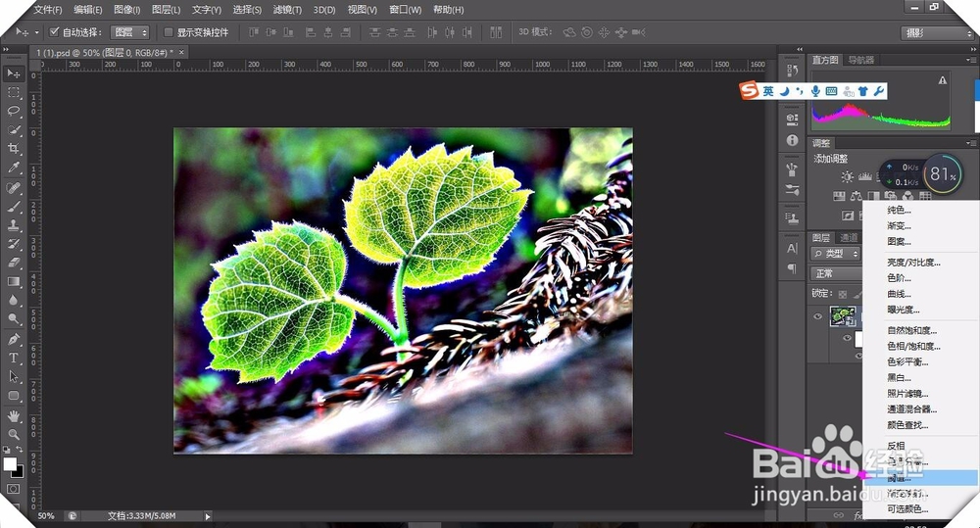Viewport: 980px width, 528px height.
Task: Select the Dodge tool
Action: click(13, 318)
